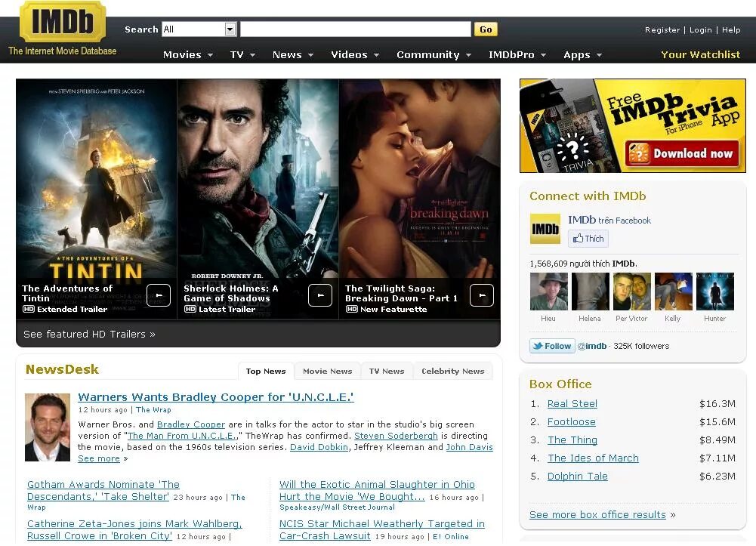
Task: Open the Gotham Awards Nominate headline
Action: (x=103, y=491)
